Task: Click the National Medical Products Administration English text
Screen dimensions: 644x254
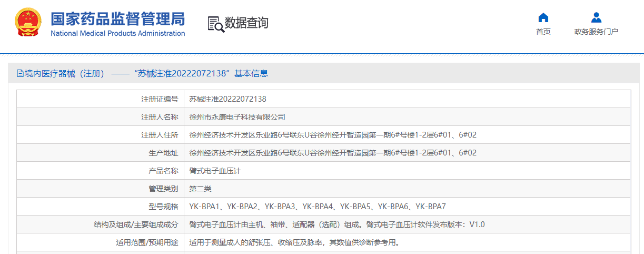Action: [117, 34]
